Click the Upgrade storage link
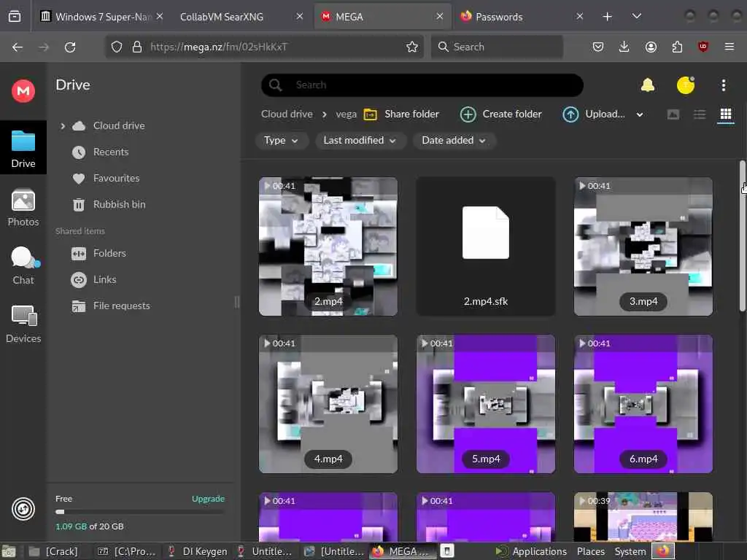The height and width of the screenshot is (560, 747). coord(208,499)
